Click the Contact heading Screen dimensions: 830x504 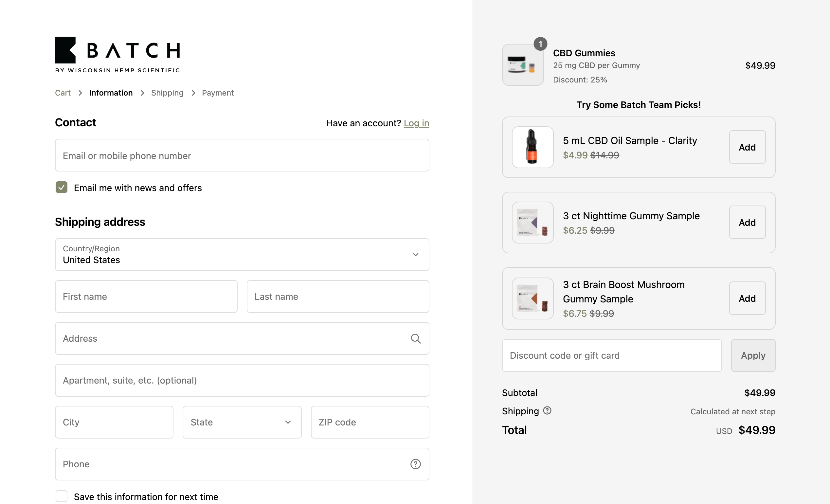(x=76, y=122)
